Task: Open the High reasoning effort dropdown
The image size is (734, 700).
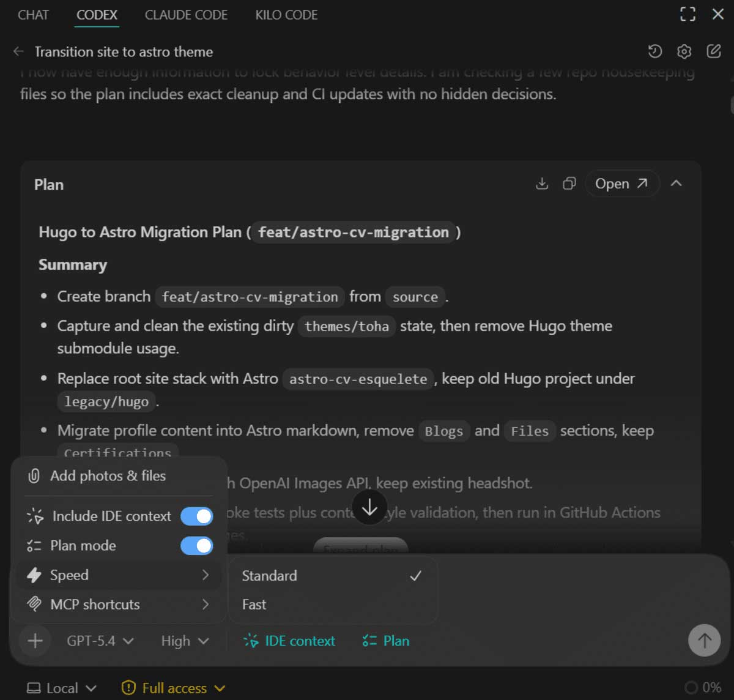Action: (185, 641)
